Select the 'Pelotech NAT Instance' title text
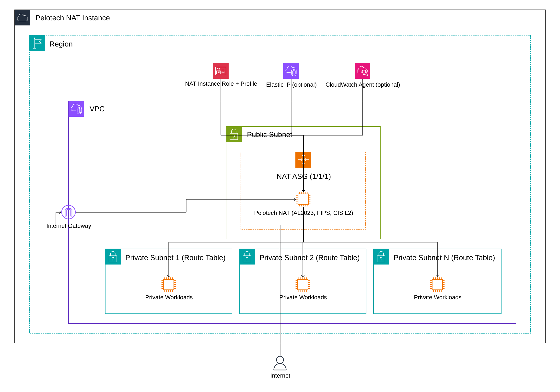 click(73, 18)
